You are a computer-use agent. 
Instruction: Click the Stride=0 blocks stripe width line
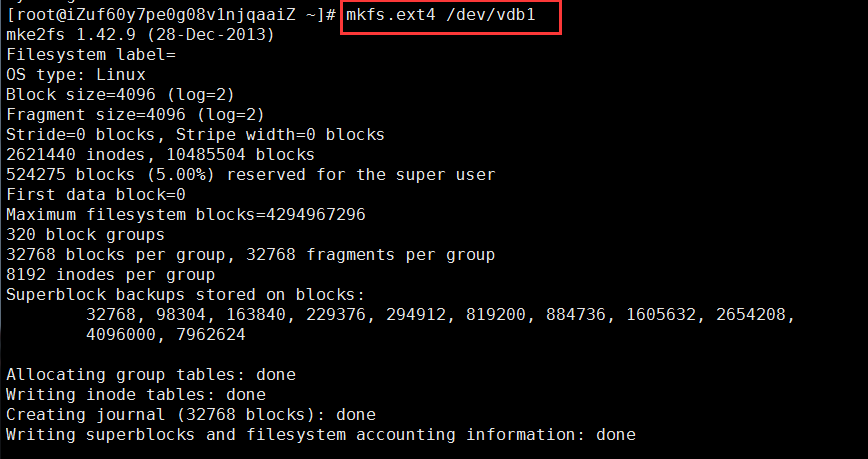click(195, 135)
